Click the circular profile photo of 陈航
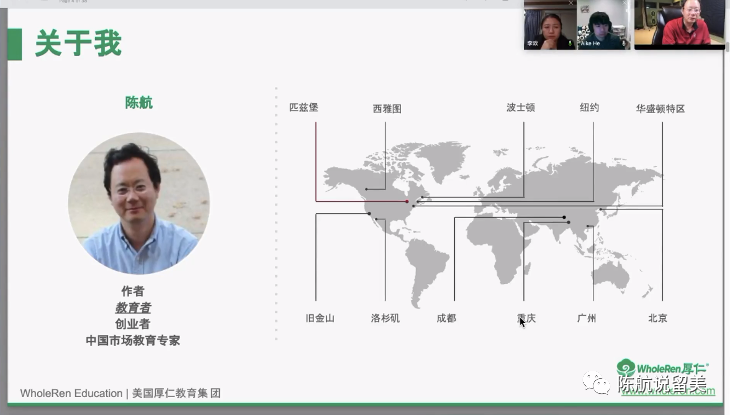The image size is (730, 416). [x=138, y=203]
